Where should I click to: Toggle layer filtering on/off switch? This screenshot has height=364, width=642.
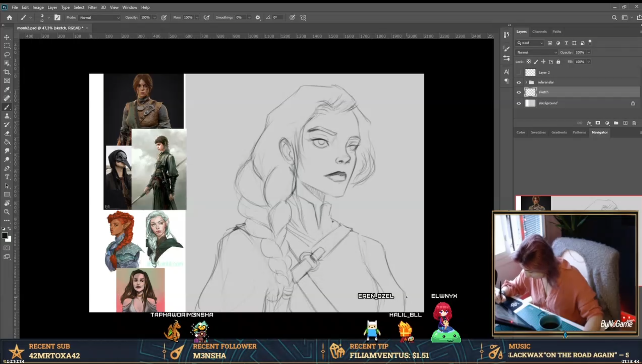click(590, 42)
